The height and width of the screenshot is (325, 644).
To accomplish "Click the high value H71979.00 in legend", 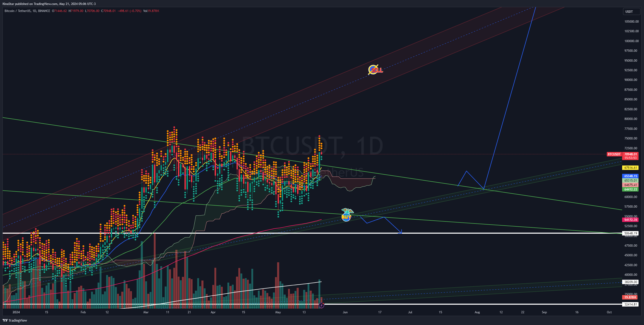I will pyautogui.click(x=76, y=11).
